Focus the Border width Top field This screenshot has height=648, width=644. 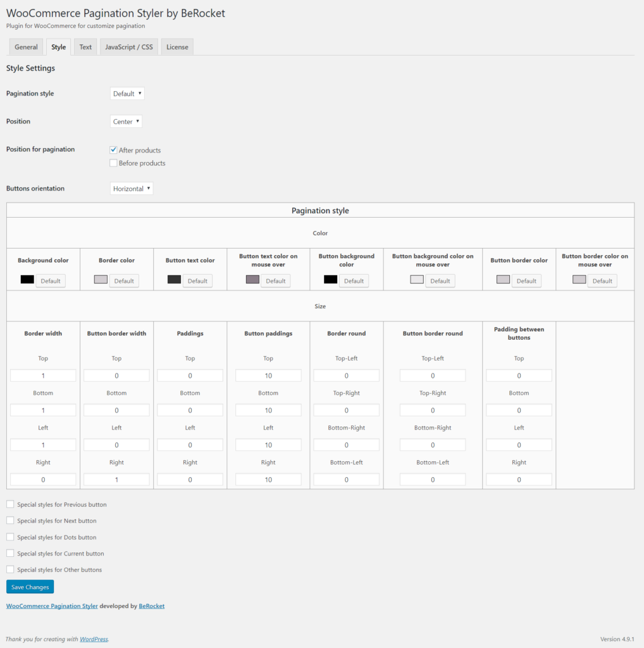click(x=43, y=376)
